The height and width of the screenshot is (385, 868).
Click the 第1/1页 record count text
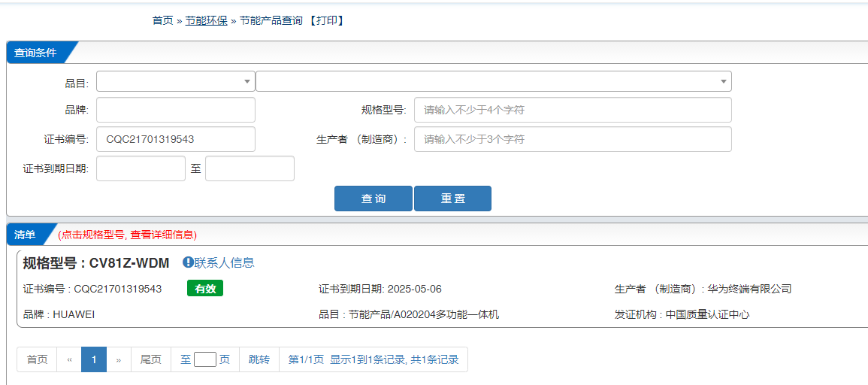pyautogui.click(x=374, y=359)
